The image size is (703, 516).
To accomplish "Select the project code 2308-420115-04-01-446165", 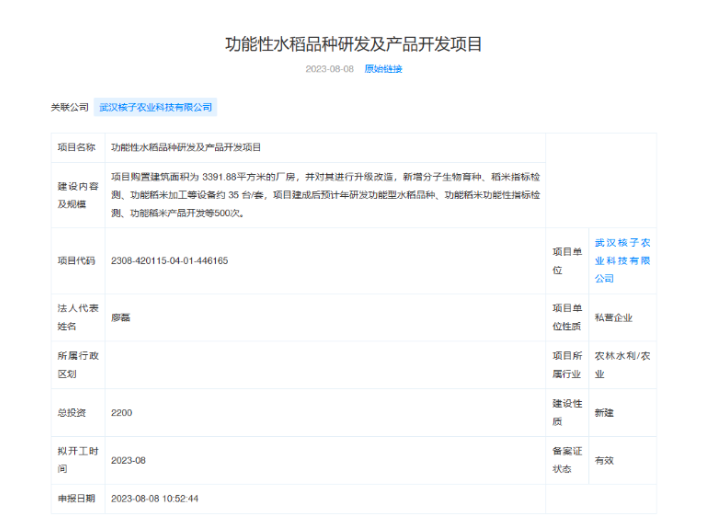I will pyautogui.click(x=169, y=260).
